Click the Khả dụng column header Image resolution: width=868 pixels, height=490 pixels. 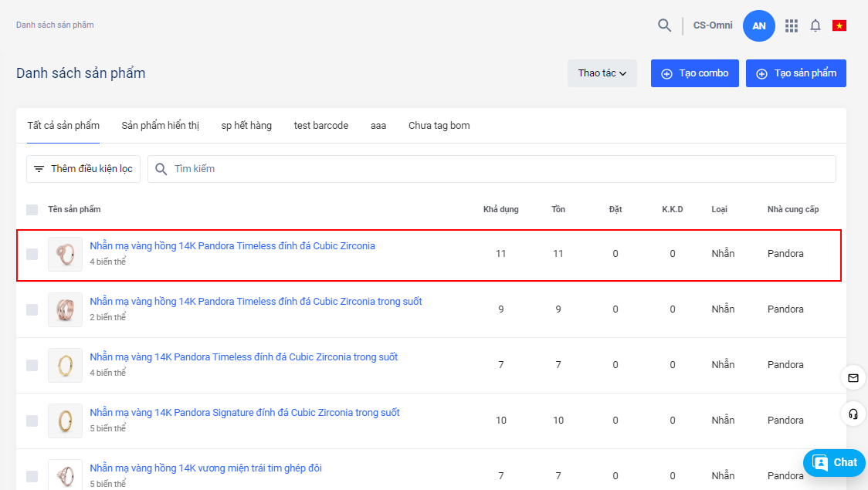coord(501,209)
